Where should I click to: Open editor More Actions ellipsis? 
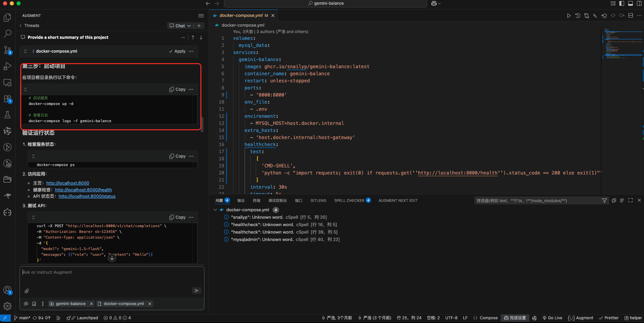point(639,16)
